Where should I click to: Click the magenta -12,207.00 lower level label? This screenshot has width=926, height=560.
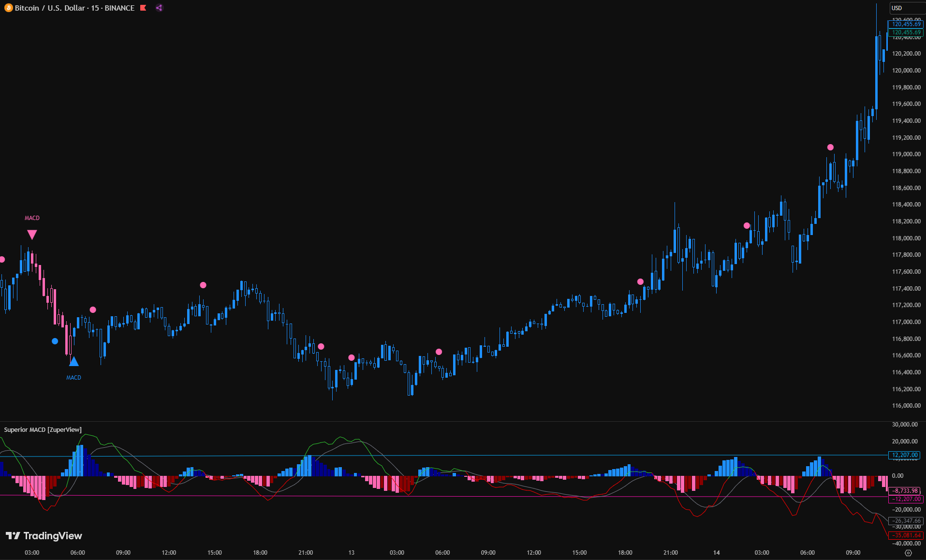pos(906,499)
